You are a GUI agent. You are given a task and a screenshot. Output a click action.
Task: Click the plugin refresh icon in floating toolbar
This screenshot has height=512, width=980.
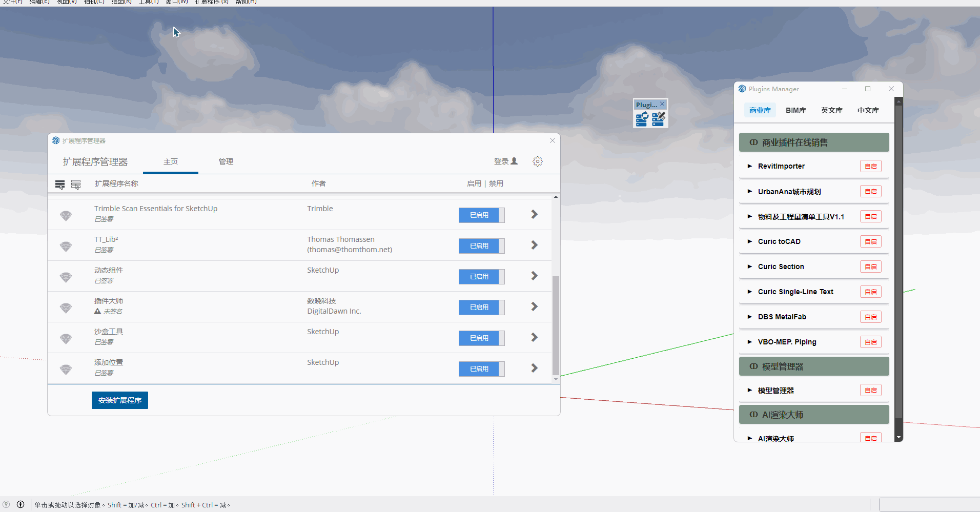[x=642, y=119]
